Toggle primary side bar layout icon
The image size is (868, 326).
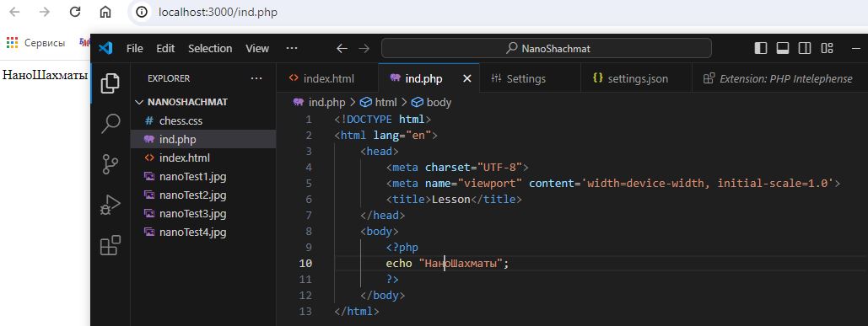761,48
